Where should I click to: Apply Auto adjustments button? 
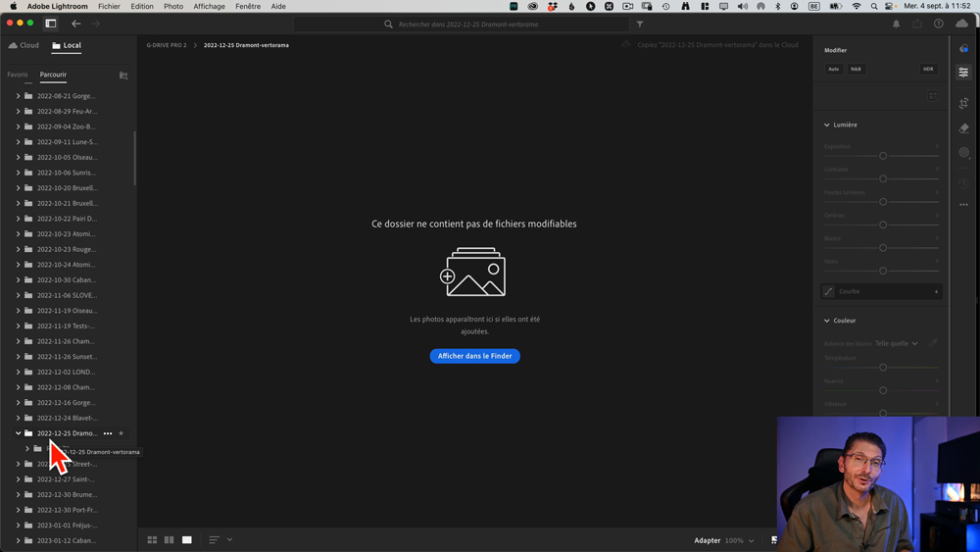pos(833,70)
